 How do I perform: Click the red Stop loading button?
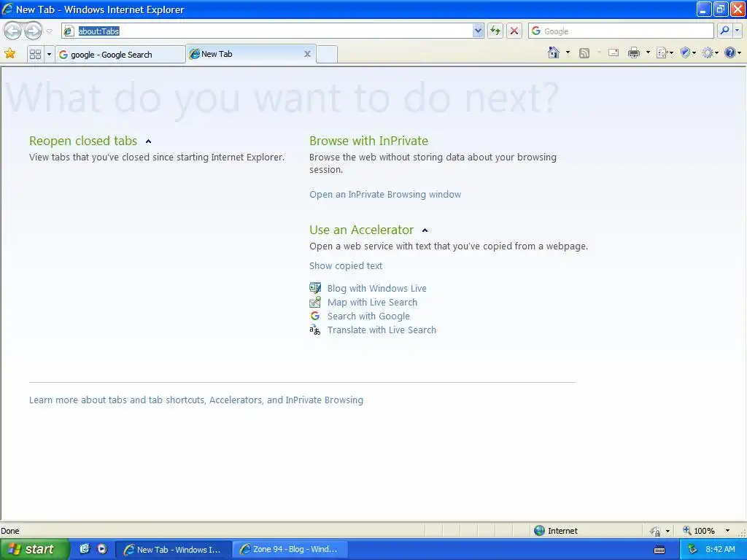point(514,31)
